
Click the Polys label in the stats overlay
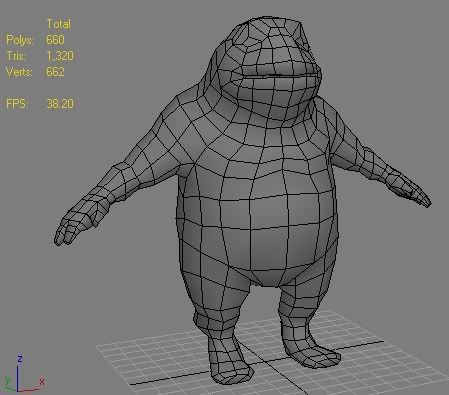tap(20, 40)
